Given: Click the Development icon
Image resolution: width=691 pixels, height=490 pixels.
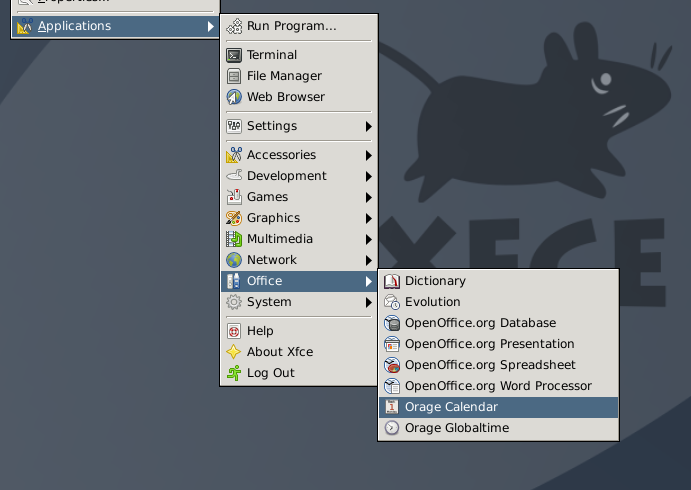Looking at the screenshot, I should 234,176.
